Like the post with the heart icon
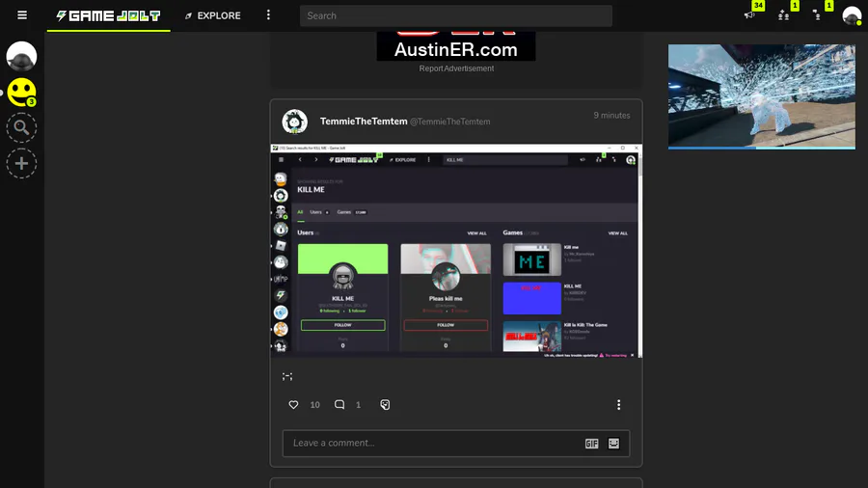This screenshot has width=868, height=488. pyautogui.click(x=293, y=405)
